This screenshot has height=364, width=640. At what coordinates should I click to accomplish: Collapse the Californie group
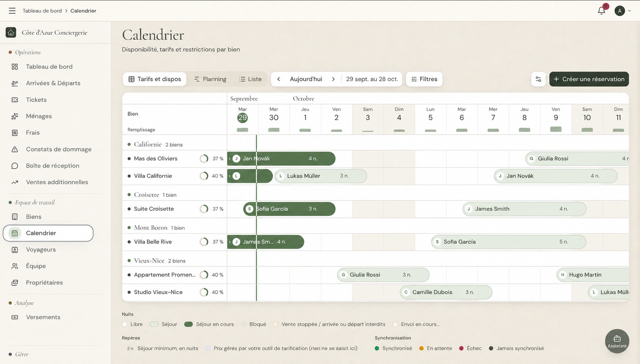148,145
